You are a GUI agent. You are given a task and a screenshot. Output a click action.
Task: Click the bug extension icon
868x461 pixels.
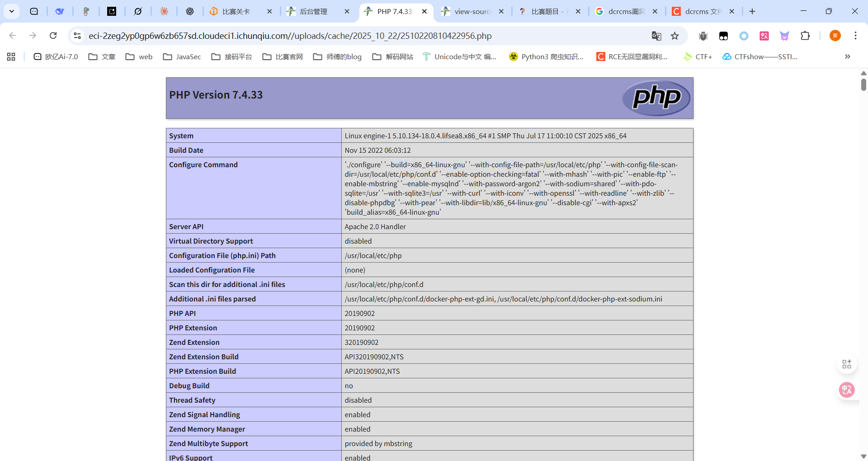703,36
